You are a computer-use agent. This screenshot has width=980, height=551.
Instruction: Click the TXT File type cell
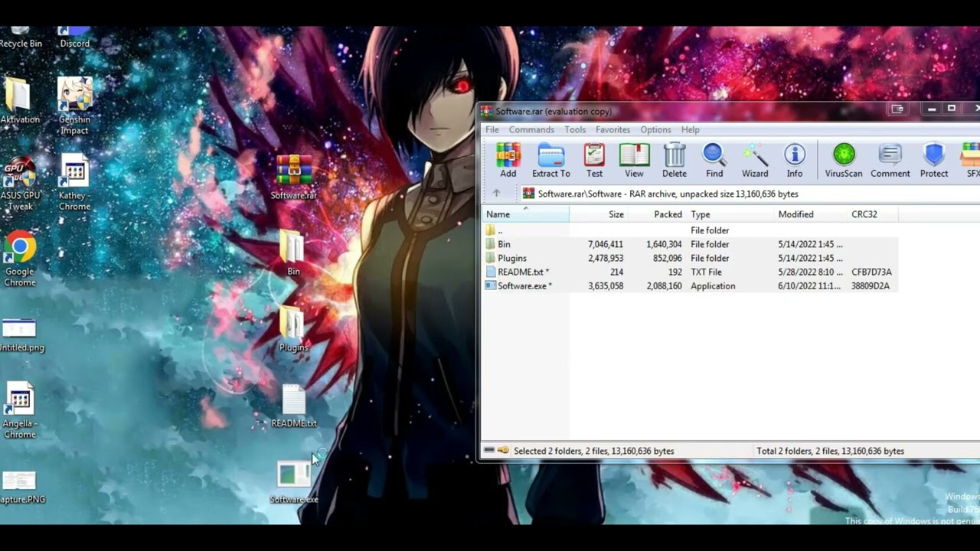706,272
